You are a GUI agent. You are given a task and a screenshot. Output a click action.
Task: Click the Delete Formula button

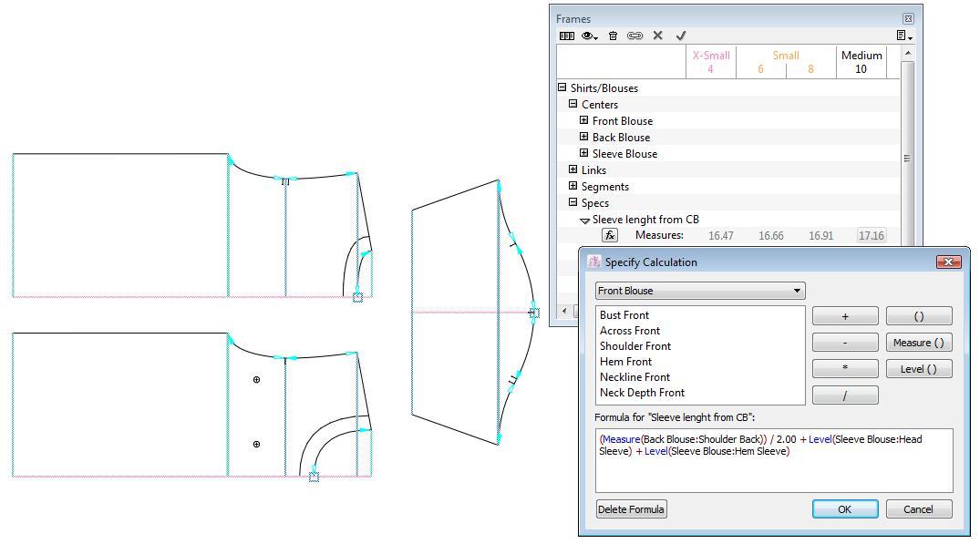point(631,509)
